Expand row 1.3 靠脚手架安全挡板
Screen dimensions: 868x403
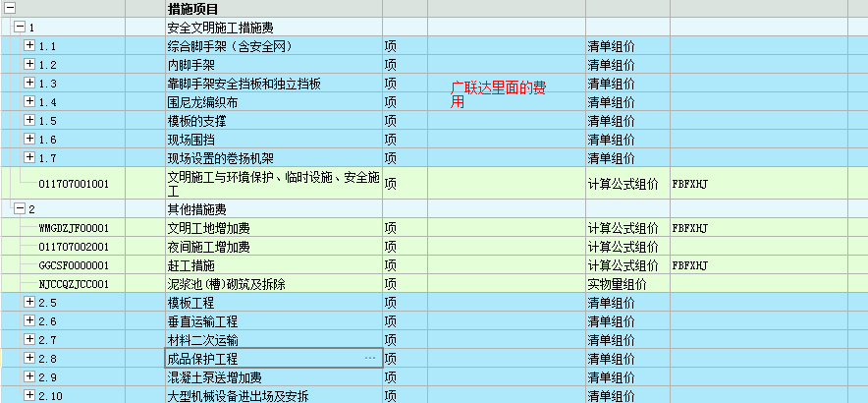29,83
